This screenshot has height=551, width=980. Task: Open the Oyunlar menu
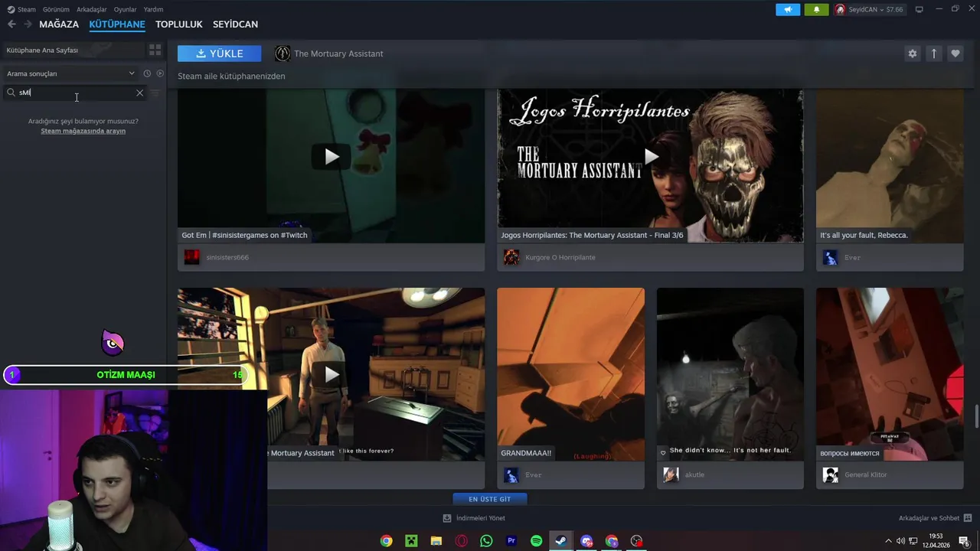(x=125, y=9)
